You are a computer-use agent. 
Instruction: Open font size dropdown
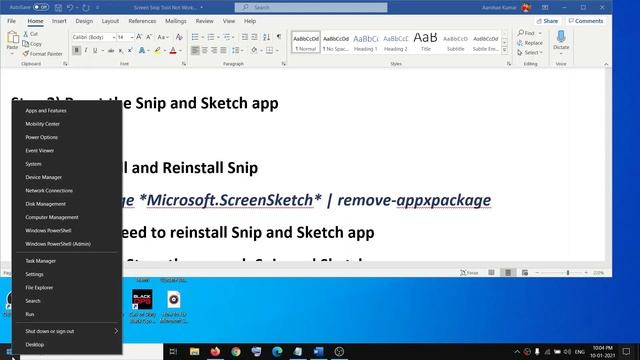coord(132,37)
